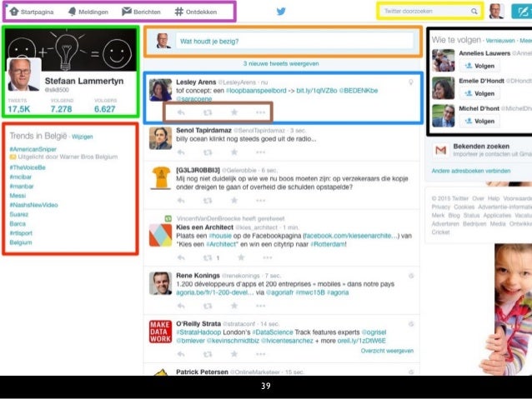Retweet Senol Tapirdamaz's tweet
The height and width of the screenshot is (399, 532).
(x=208, y=152)
